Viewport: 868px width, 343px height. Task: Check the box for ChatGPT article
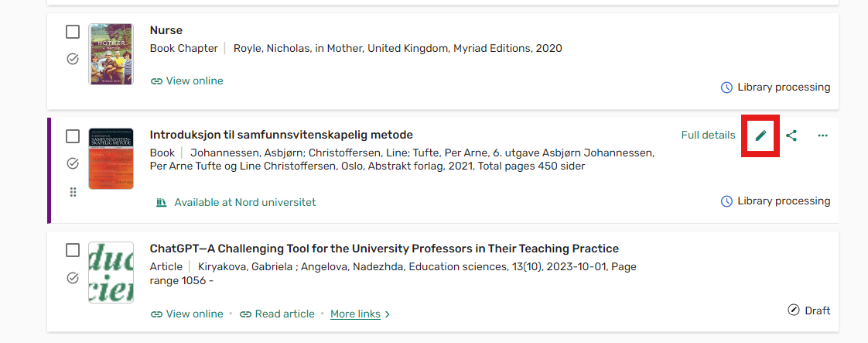tap(73, 250)
